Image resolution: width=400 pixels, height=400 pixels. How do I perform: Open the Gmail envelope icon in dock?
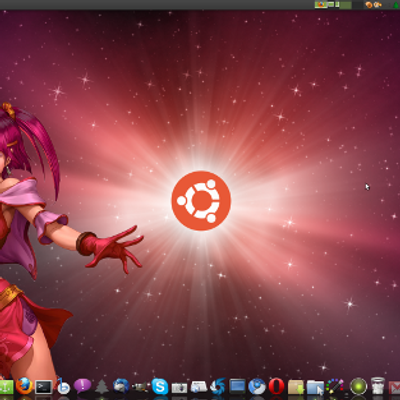395,388
